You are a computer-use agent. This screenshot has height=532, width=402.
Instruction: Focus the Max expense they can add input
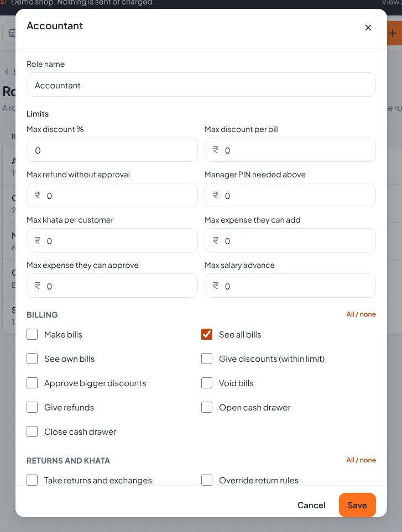[x=290, y=240]
